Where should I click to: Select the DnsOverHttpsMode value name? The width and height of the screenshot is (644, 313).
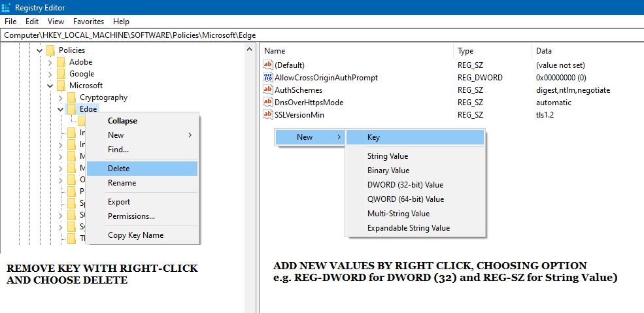click(x=309, y=103)
